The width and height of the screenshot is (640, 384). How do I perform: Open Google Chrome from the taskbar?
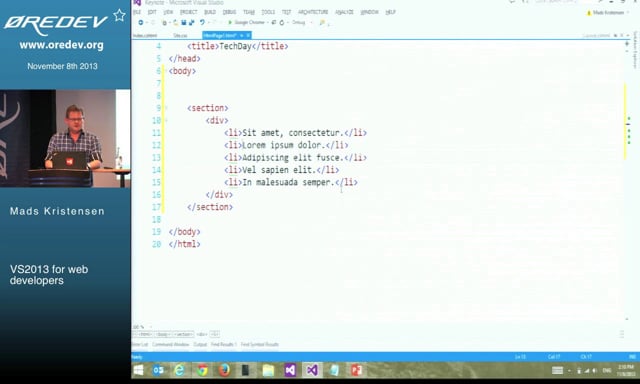click(202, 371)
